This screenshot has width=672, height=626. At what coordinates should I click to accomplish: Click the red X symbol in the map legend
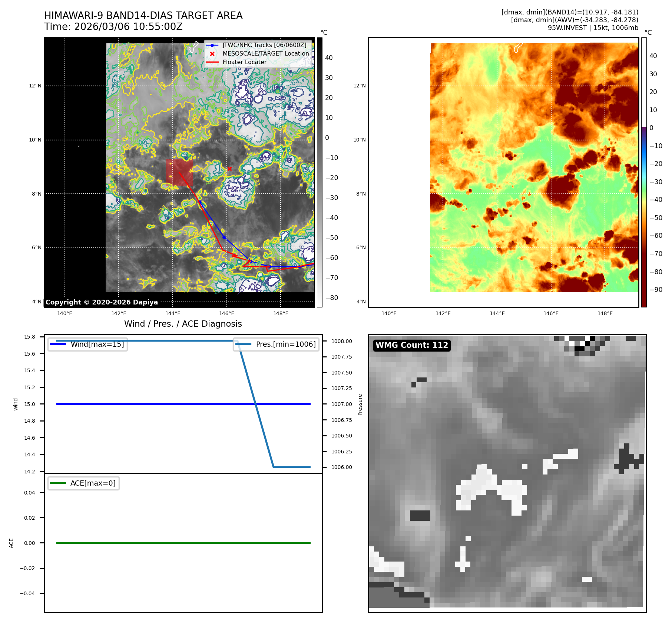point(212,54)
